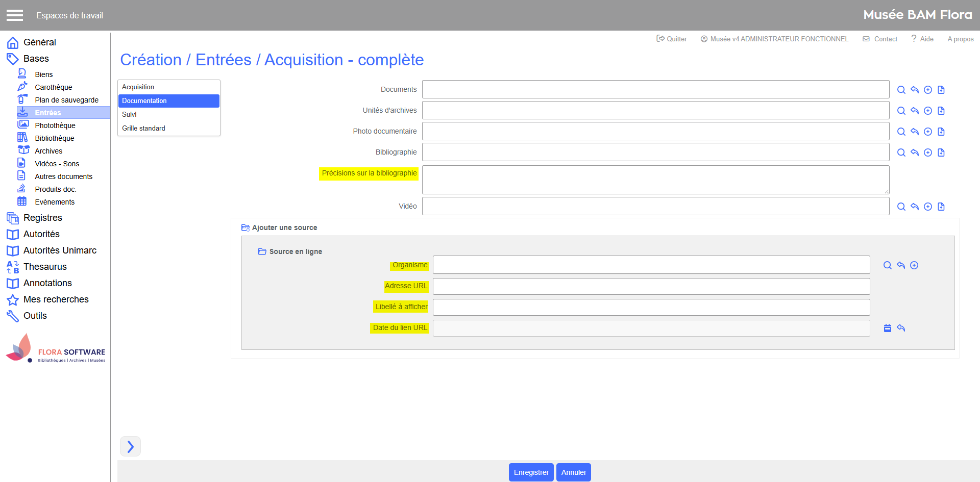Open the hamburger menu at top left
The height and width of the screenshot is (482, 980).
coord(15,15)
